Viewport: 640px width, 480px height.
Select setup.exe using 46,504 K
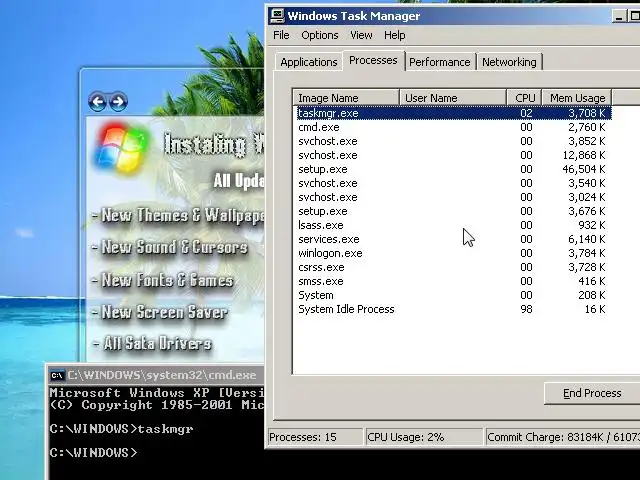(x=454, y=169)
